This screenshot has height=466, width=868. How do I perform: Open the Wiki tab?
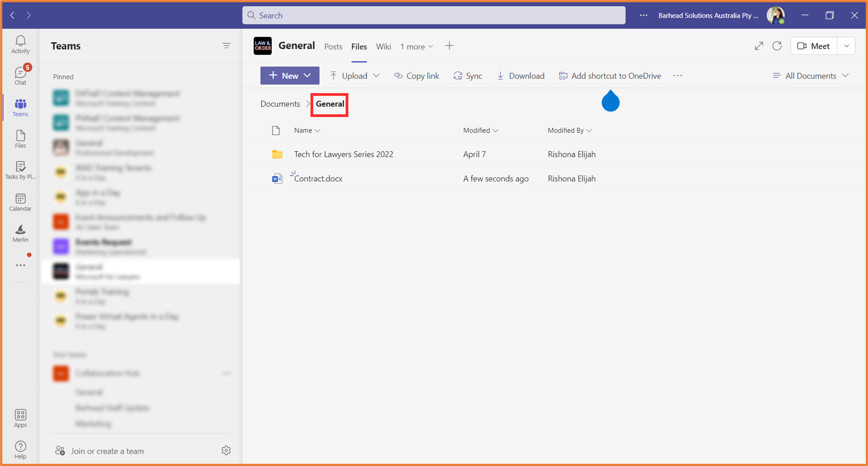(x=383, y=46)
